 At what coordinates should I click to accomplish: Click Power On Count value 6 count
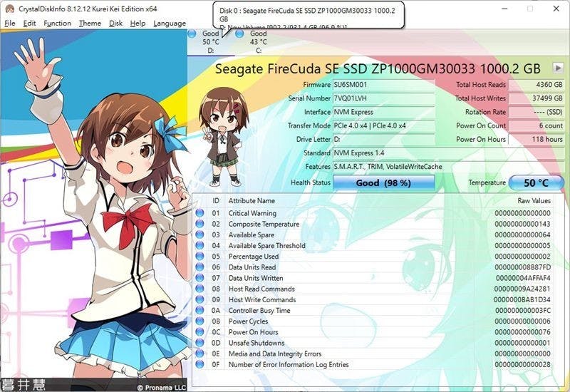(537, 125)
